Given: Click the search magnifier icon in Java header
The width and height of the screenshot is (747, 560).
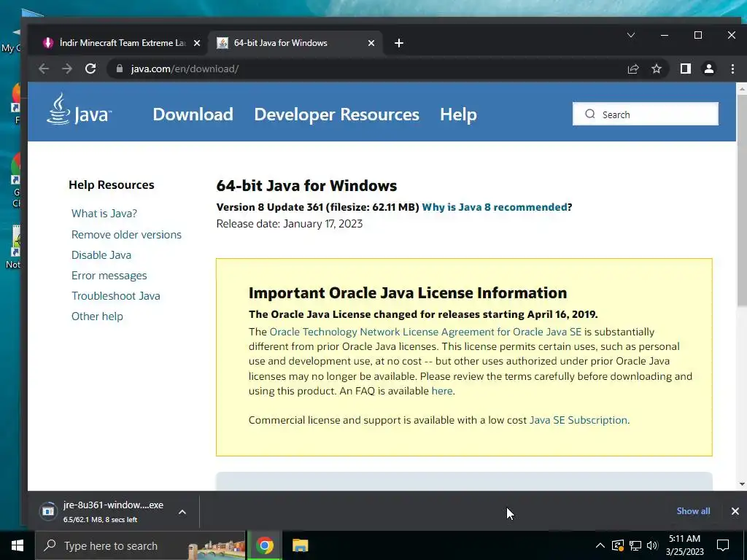Looking at the screenshot, I should [x=589, y=114].
